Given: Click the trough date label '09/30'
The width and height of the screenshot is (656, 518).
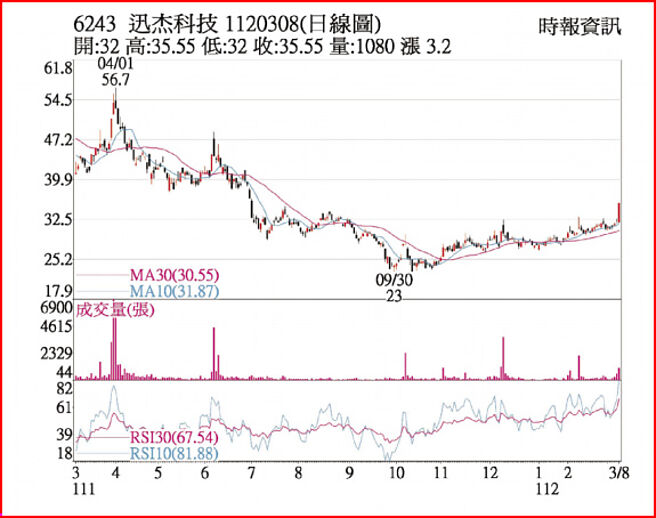Looking at the screenshot, I should (394, 280).
